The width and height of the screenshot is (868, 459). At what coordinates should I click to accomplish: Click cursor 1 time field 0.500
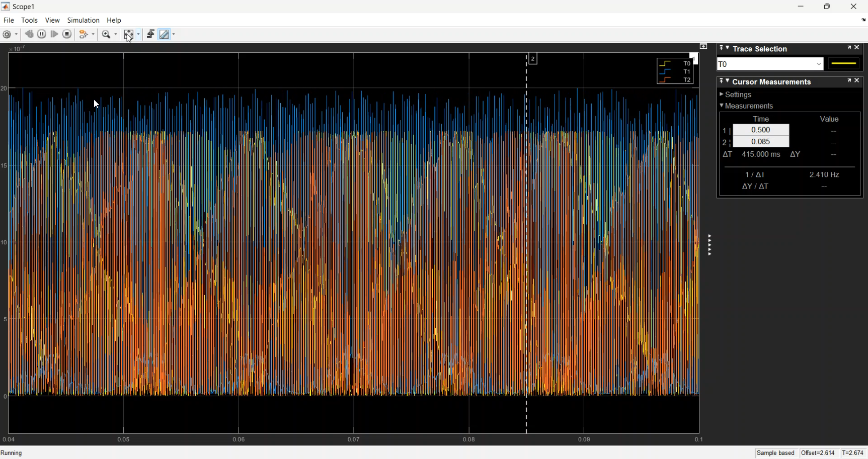coord(761,130)
